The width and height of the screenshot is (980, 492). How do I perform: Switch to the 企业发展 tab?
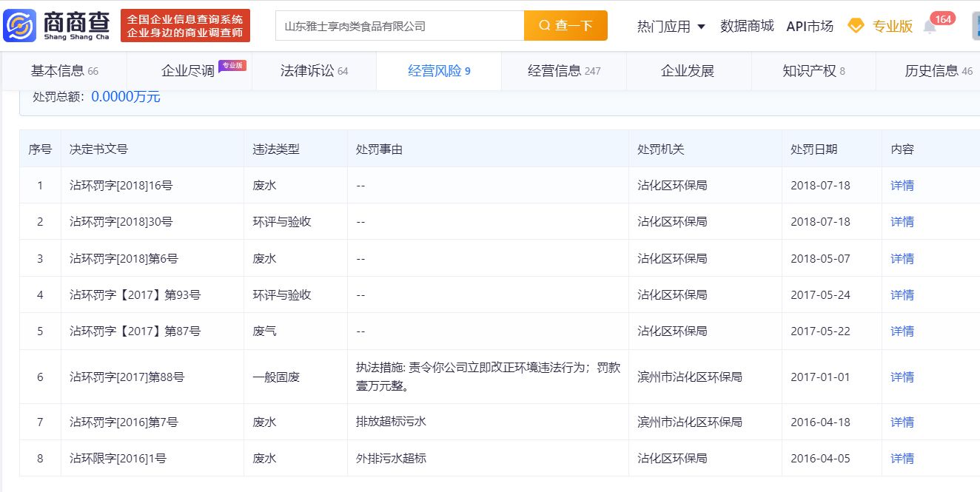click(688, 71)
